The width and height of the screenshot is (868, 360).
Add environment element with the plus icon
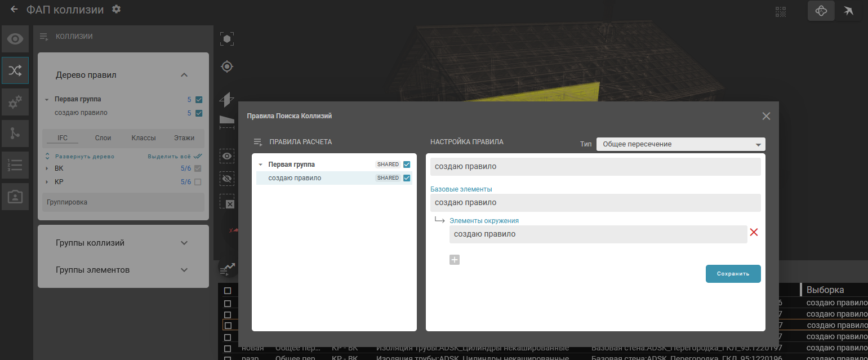tap(455, 260)
